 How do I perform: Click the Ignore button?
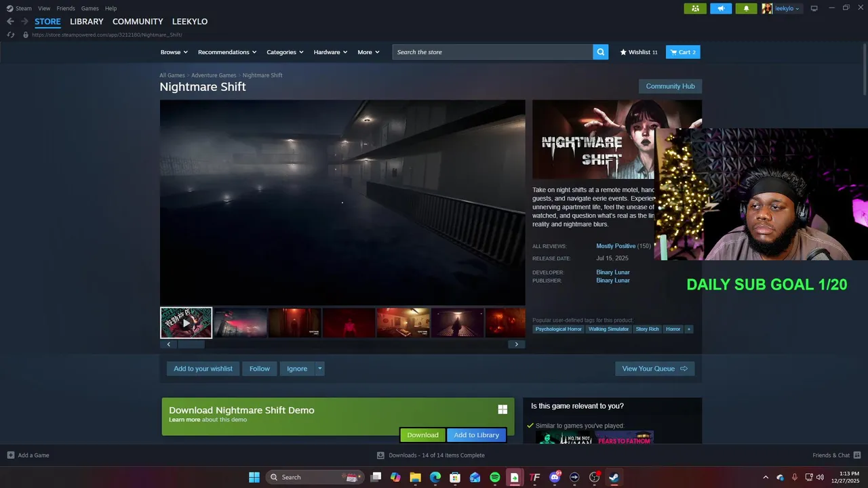pos(297,369)
